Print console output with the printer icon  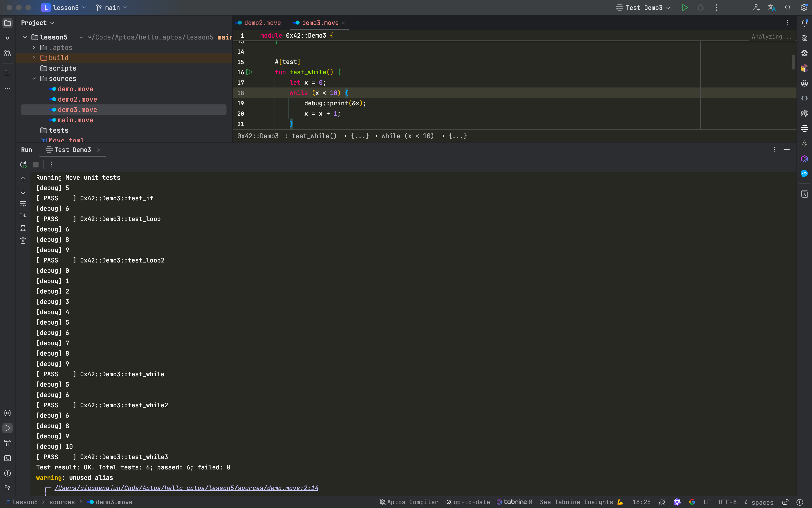[23, 228]
